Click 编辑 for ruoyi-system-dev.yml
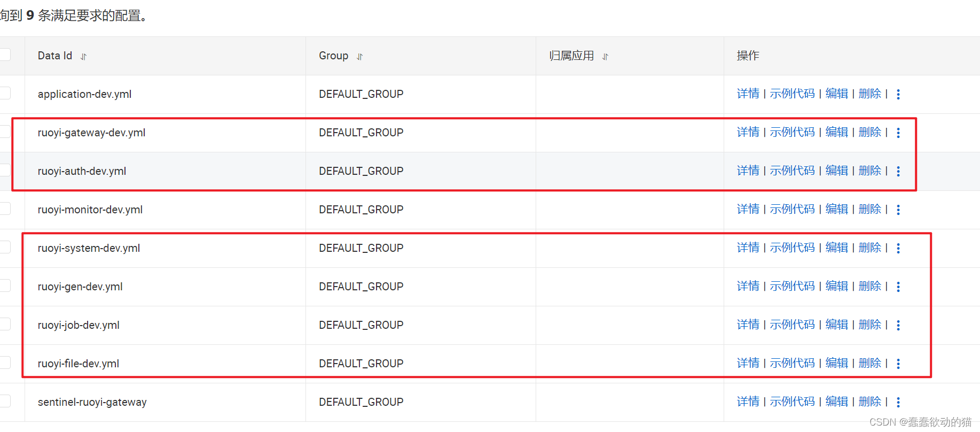The image size is (980, 432). point(836,248)
